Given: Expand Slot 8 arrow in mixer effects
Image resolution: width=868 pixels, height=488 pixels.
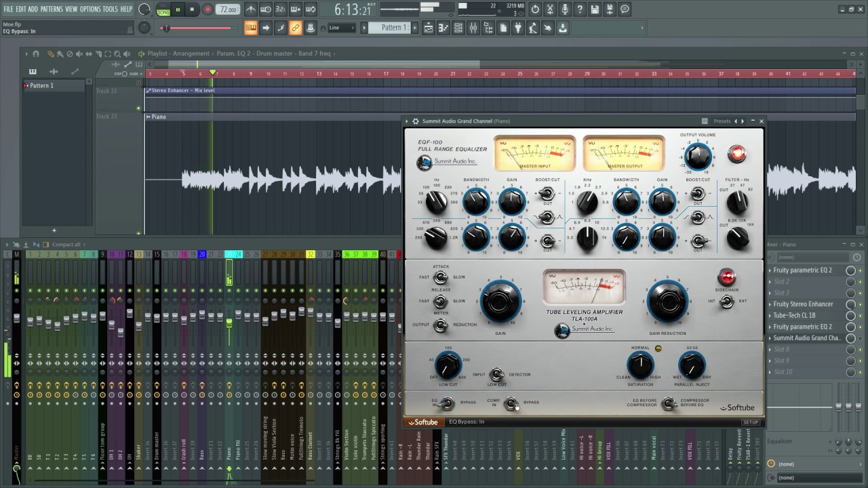Looking at the screenshot, I should pos(770,349).
